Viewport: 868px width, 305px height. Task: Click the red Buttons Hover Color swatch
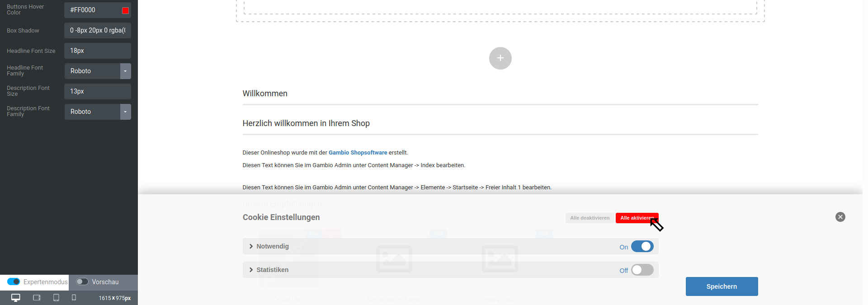click(x=126, y=10)
